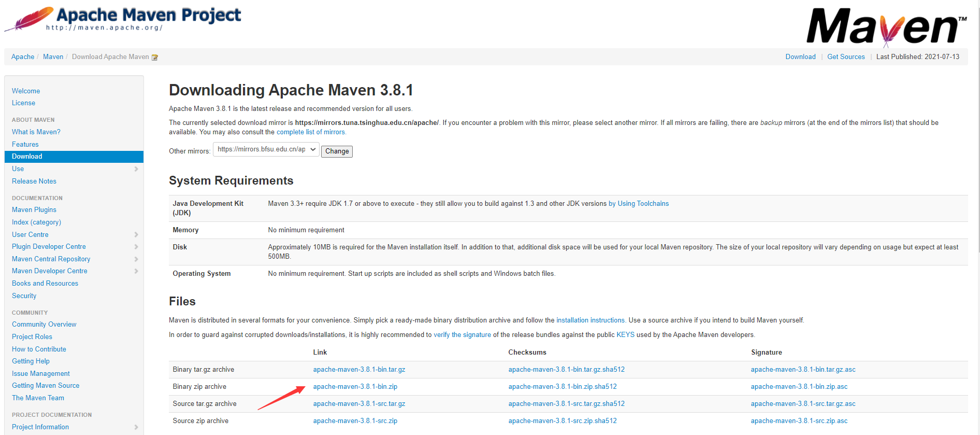Open the by Using Toolchains link
980x435 pixels.
[639, 204]
